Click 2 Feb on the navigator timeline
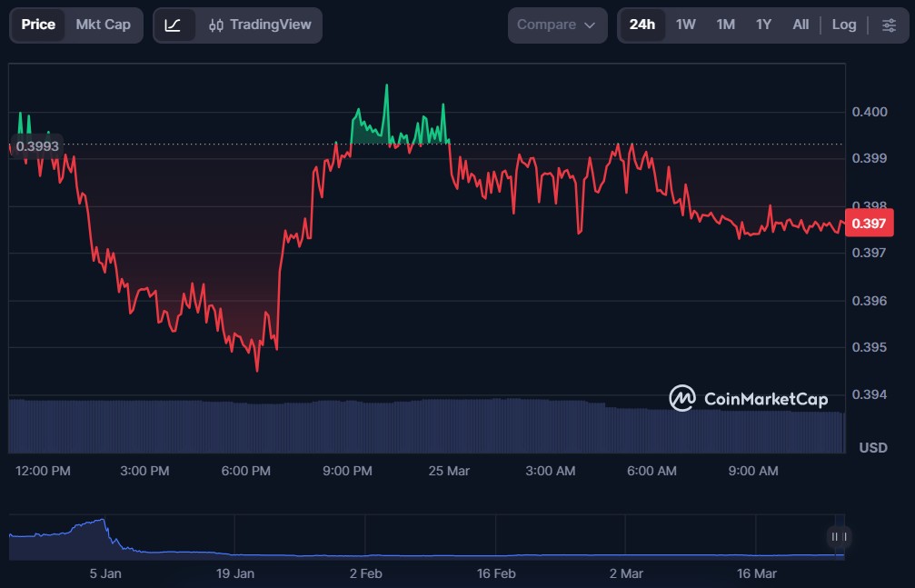The height and width of the screenshot is (588, 915). (365, 573)
